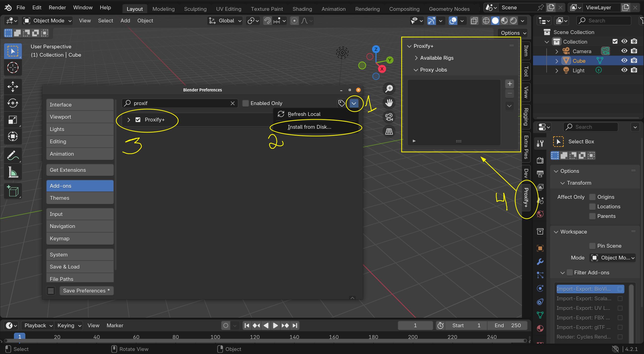Toggle proportional editing icon
The image size is (644, 354).
coord(294,21)
